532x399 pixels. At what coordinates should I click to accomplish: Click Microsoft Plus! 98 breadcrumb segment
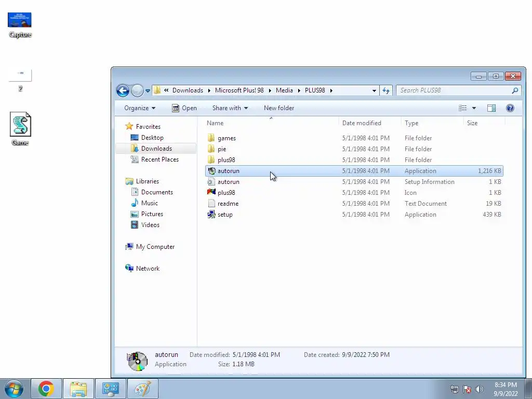point(239,90)
